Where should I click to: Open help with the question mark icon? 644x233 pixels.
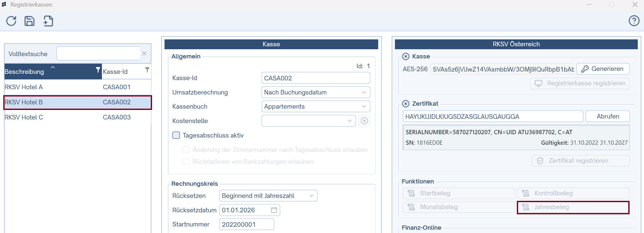point(634,21)
